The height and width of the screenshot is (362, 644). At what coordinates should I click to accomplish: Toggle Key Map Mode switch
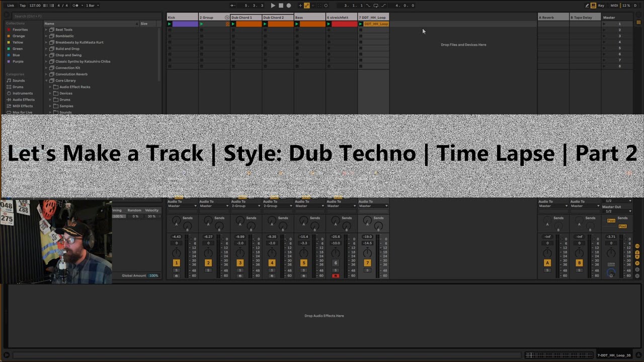[601, 6]
